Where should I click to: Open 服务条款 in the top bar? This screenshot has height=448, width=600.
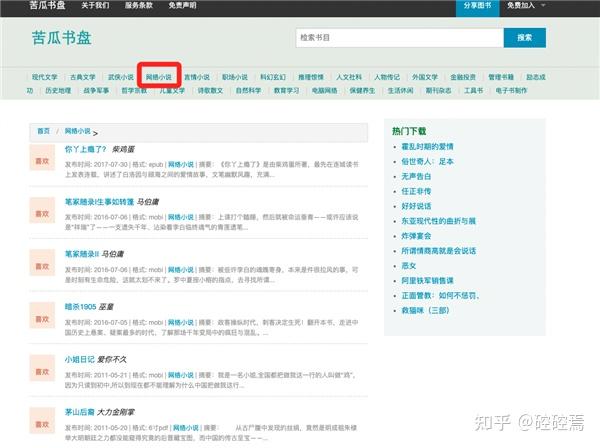click(139, 5)
